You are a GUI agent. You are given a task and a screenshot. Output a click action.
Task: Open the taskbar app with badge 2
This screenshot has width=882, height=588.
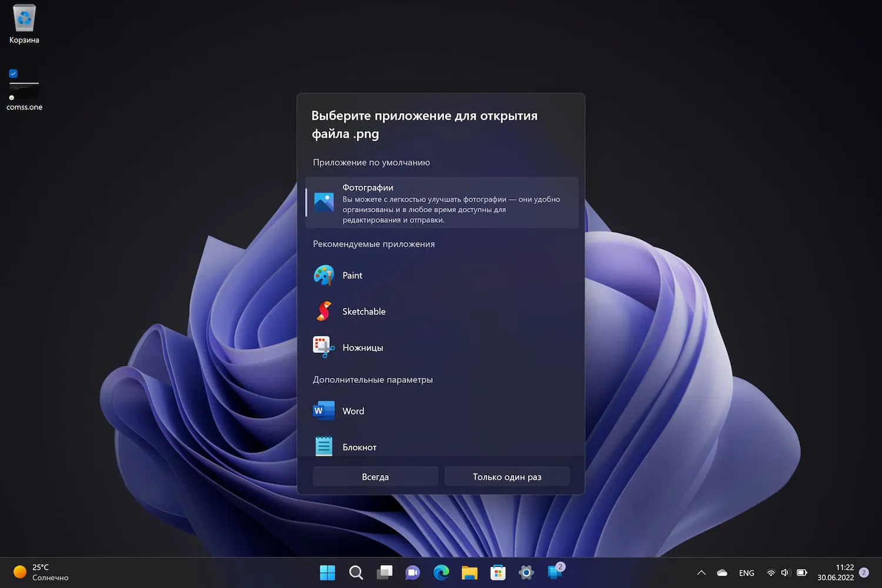pyautogui.click(x=555, y=572)
